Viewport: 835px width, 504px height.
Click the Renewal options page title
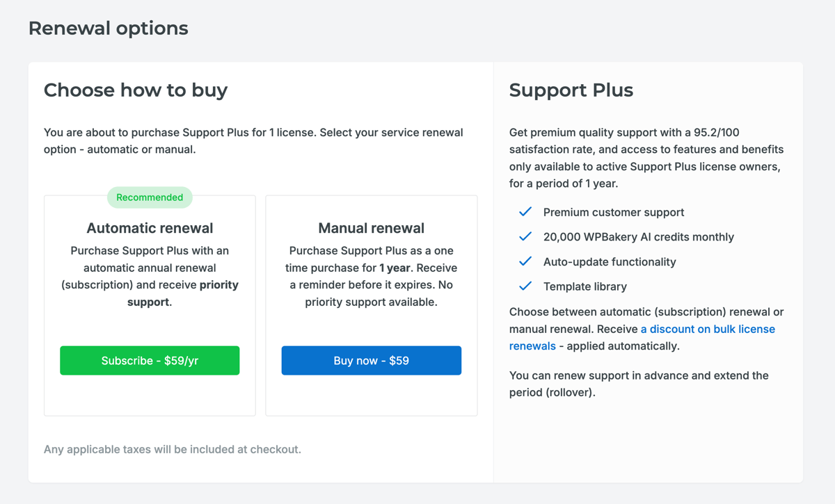[x=109, y=29]
